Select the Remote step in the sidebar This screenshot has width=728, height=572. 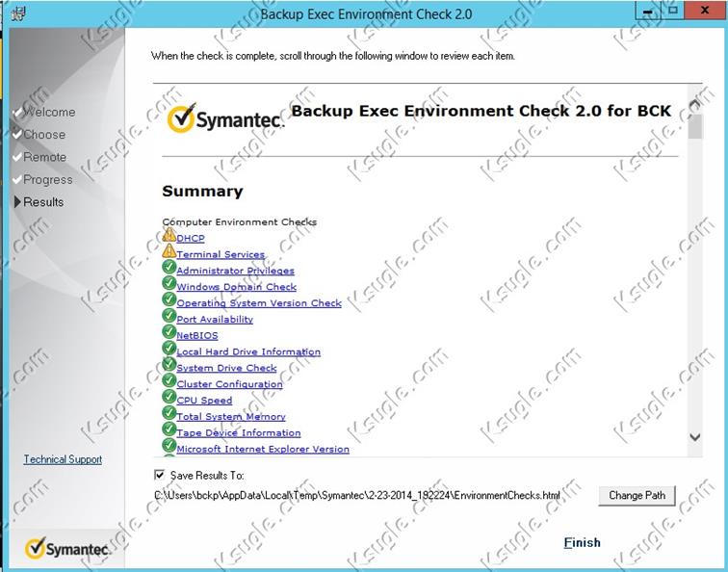44,157
